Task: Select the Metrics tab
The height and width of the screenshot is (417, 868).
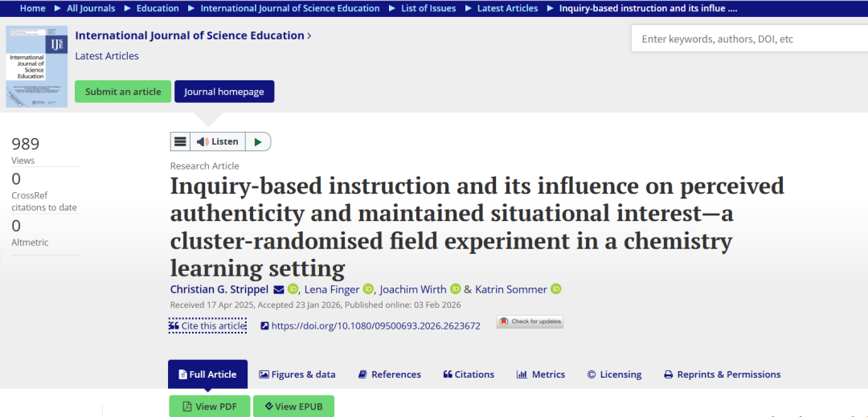Action: tap(541, 374)
